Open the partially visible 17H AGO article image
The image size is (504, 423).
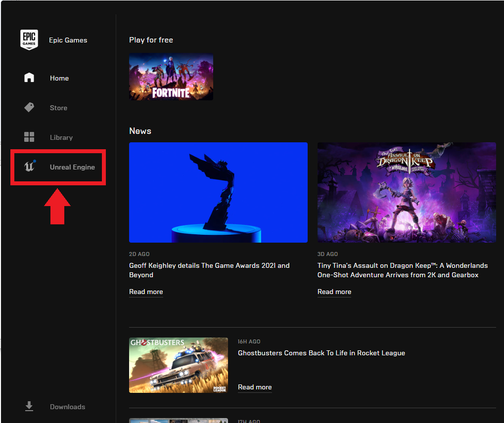click(x=179, y=421)
